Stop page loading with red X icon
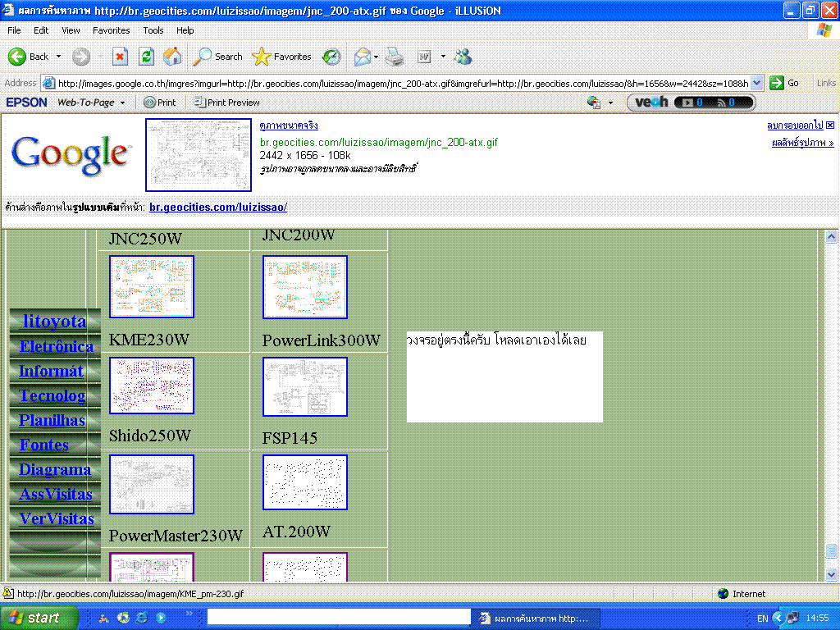 tap(120, 57)
